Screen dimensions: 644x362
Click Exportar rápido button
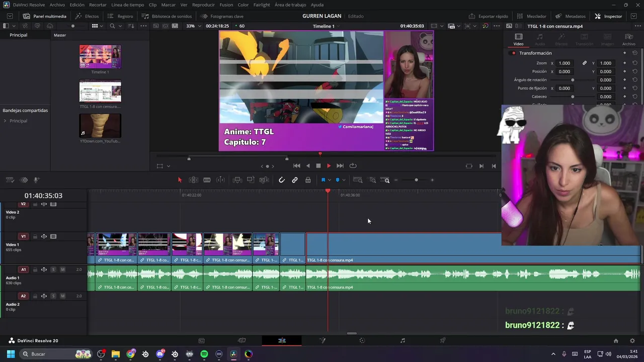click(489, 16)
